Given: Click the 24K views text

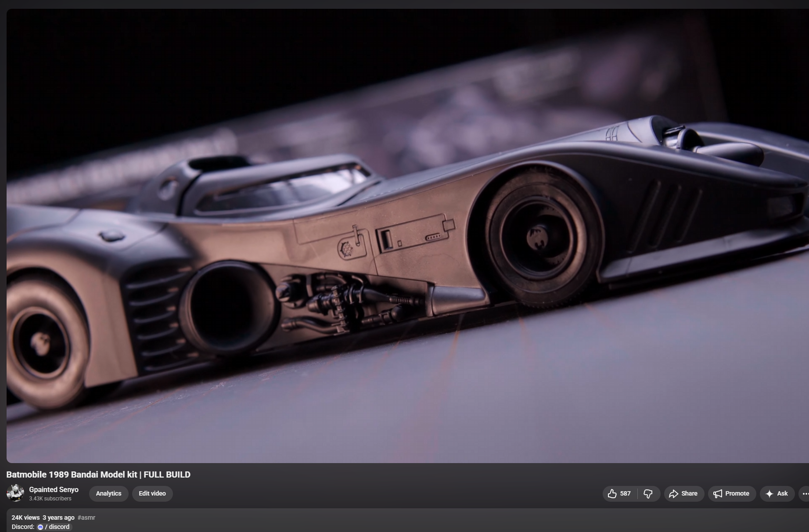Looking at the screenshot, I should 25,518.
